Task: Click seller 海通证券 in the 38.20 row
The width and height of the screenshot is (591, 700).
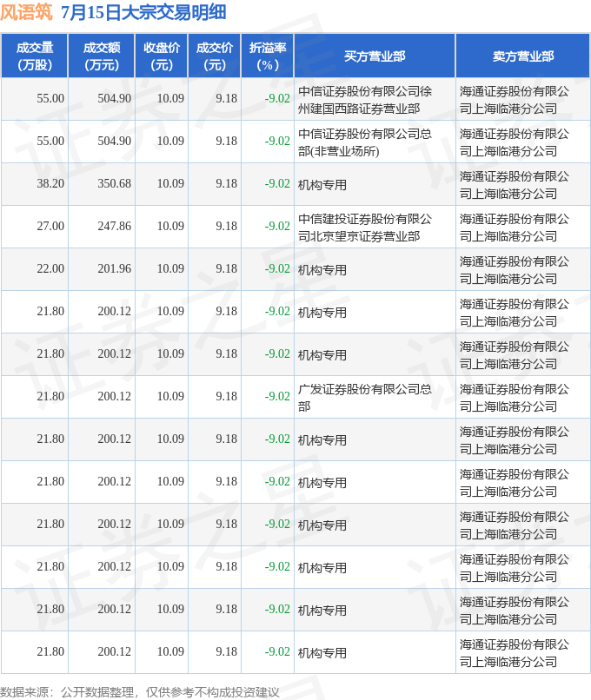Action: coord(515,185)
